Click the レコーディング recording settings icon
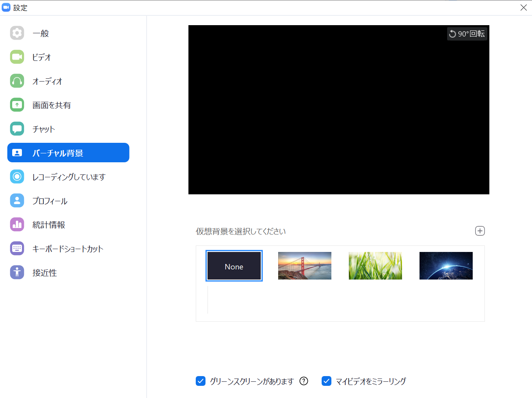The height and width of the screenshot is (398, 532). click(17, 176)
